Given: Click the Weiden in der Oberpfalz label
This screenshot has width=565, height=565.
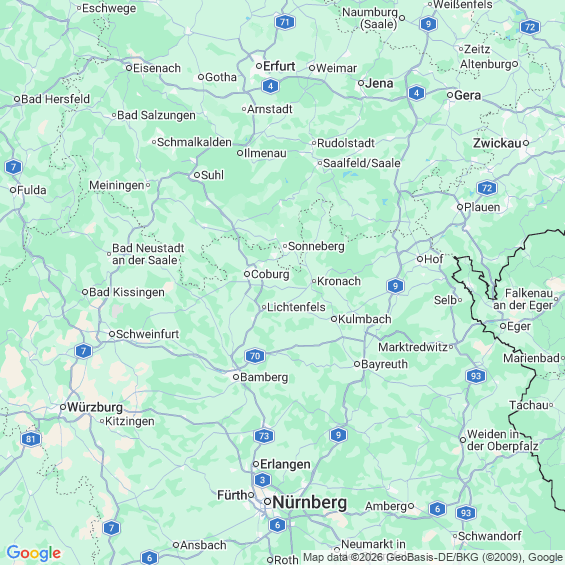Looking at the screenshot, I should tap(502, 440).
